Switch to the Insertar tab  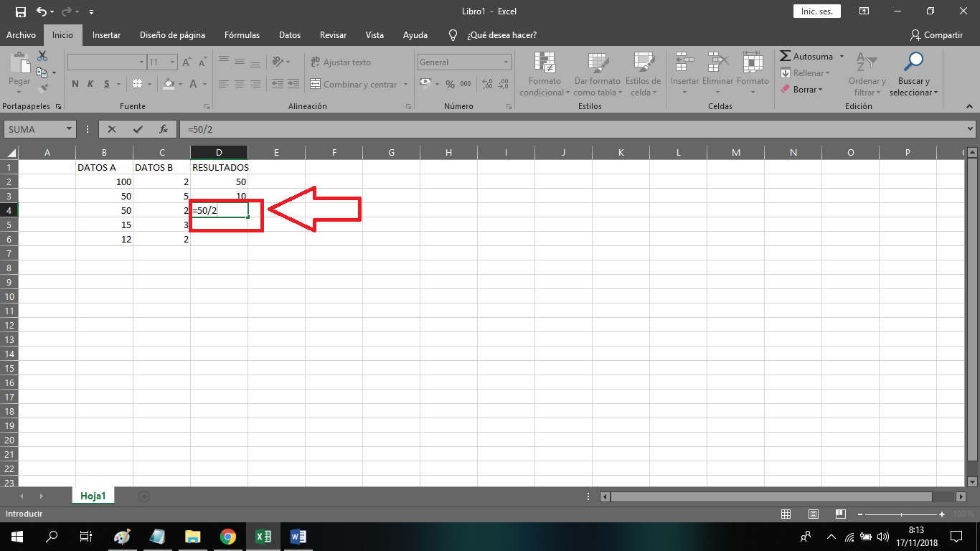tap(106, 35)
